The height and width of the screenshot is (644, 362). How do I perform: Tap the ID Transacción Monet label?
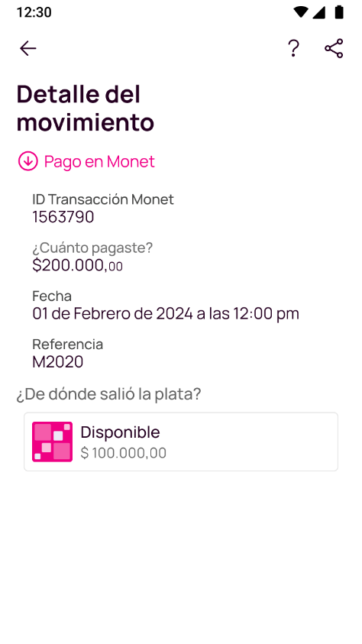(103, 199)
